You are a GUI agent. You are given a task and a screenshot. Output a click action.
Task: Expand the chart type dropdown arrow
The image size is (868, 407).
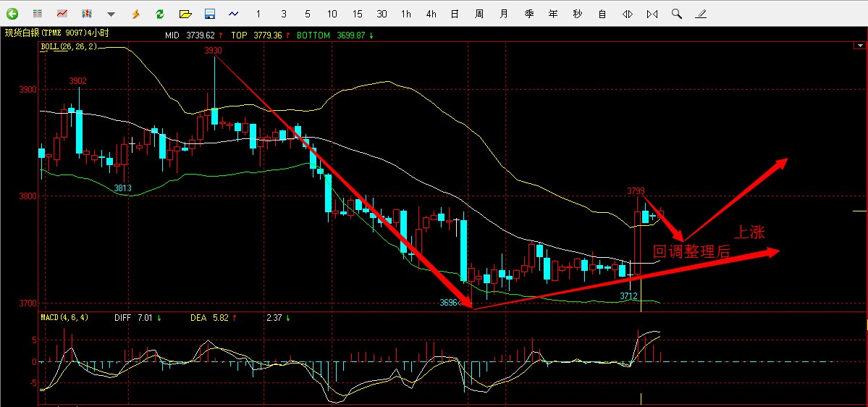(111, 14)
